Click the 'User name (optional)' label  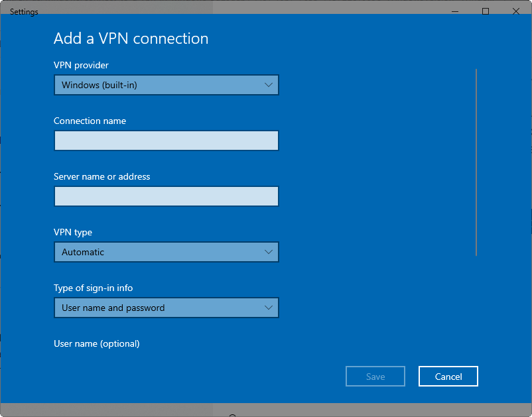(x=96, y=343)
